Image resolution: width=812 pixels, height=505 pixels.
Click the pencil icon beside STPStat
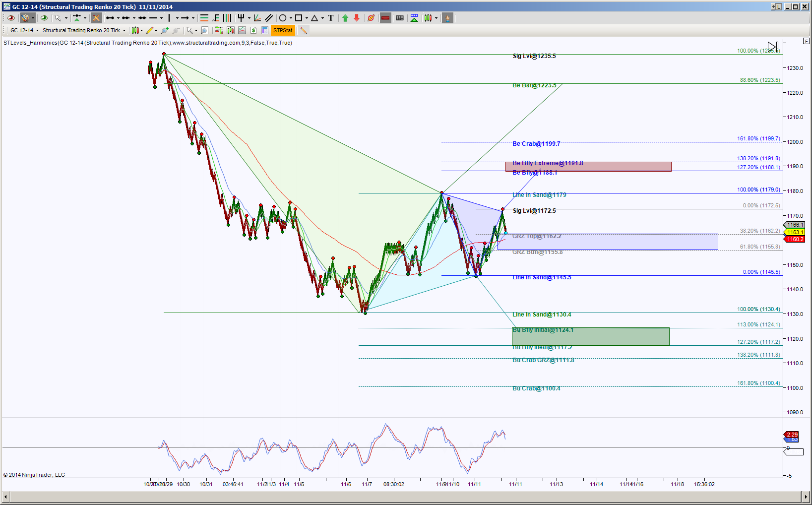(304, 30)
